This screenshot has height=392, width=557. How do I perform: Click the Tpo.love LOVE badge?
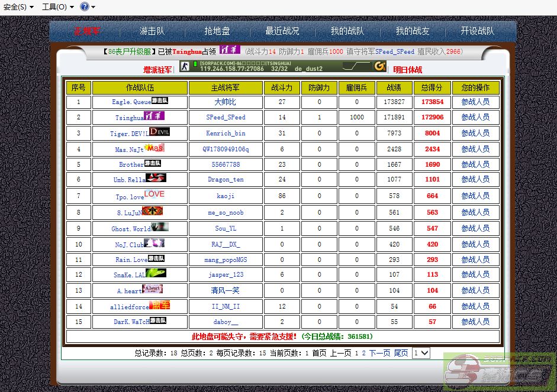154,194
